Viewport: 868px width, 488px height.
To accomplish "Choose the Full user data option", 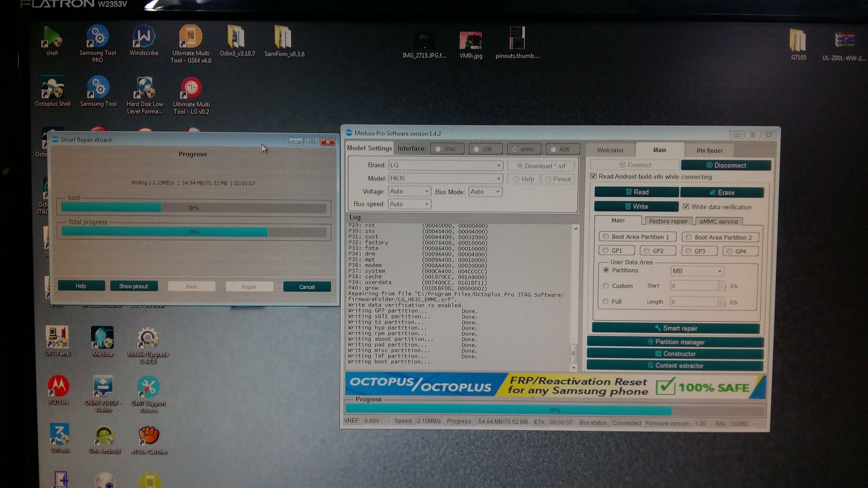I will point(606,301).
